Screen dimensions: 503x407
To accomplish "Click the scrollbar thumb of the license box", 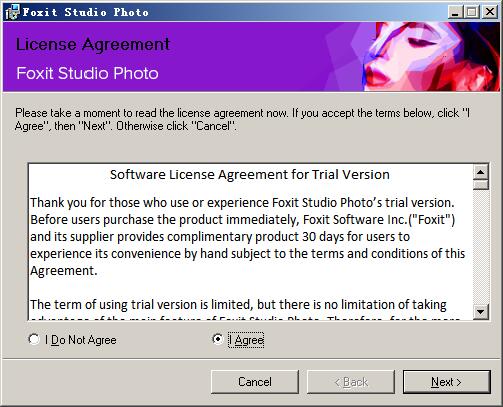I will [480, 185].
